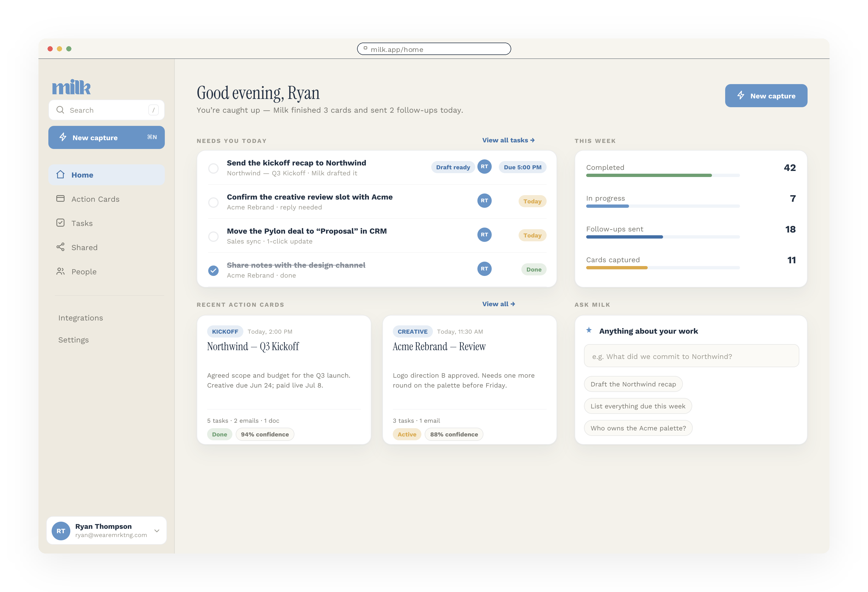Open the Shared section in the sidebar
868x592 pixels.
[x=107, y=247]
